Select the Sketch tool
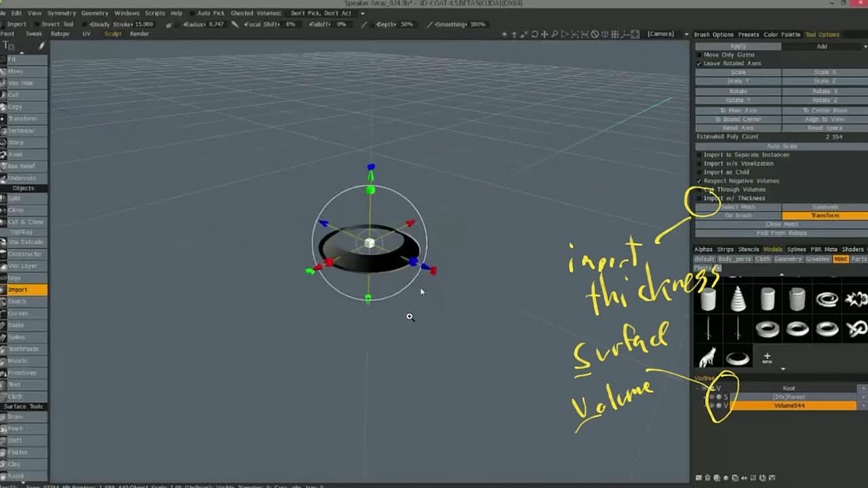Screen dimensions: 868x488 (x=24, y=302)
